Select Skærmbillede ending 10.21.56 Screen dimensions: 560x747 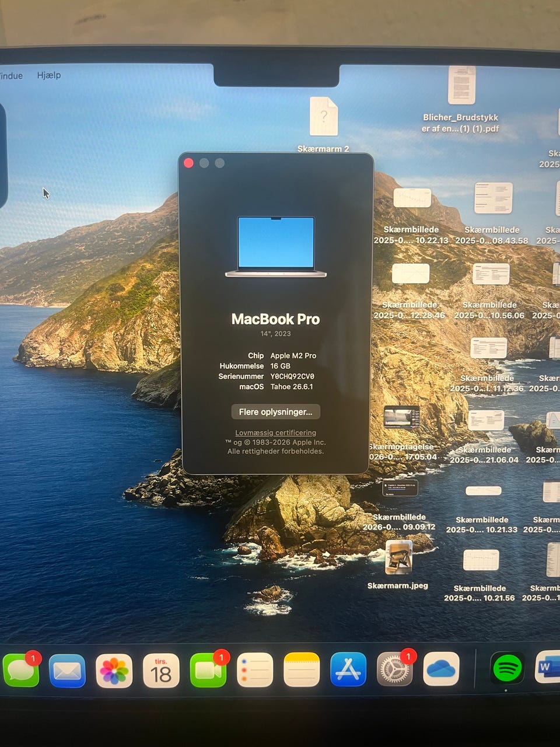click(x=481, y=560)
